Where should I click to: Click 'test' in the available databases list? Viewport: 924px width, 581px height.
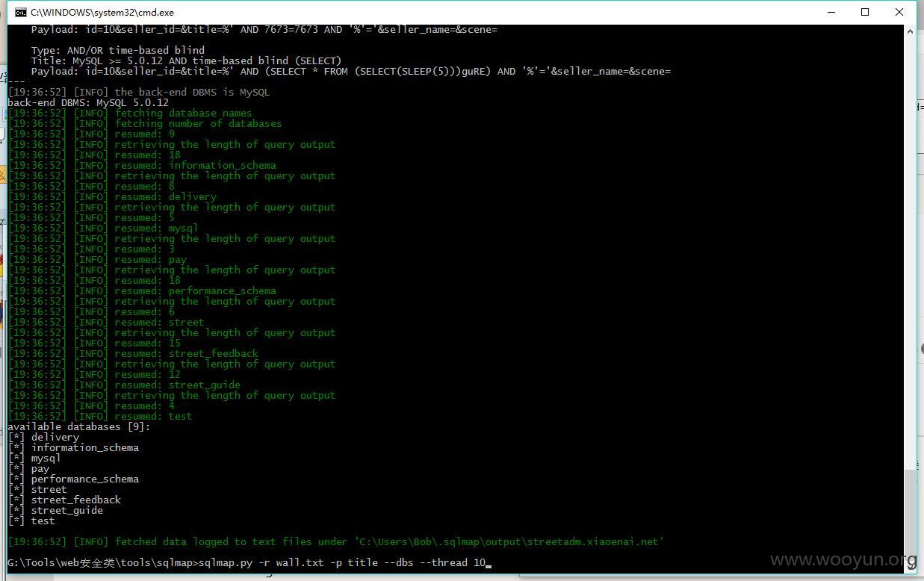(43, 521)
